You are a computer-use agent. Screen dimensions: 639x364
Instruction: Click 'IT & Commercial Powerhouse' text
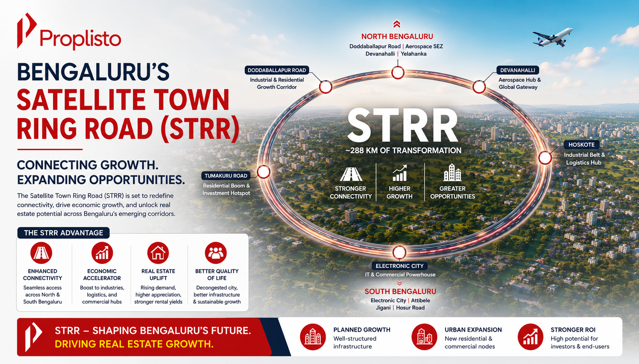(x=400, y=274)
